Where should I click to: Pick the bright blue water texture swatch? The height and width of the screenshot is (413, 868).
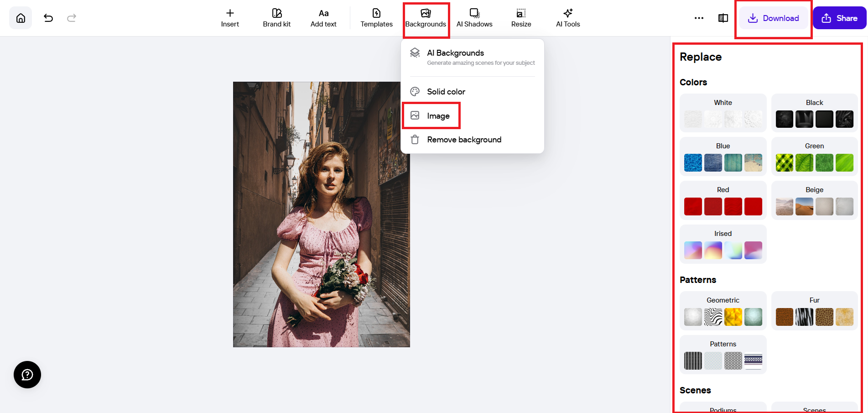click(x=693, y=163)
